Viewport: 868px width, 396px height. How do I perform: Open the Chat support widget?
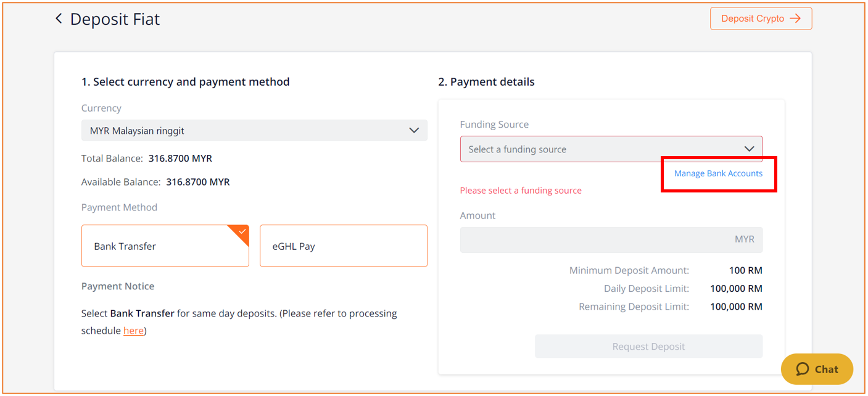pyautogui.click(x=817, y=369)
